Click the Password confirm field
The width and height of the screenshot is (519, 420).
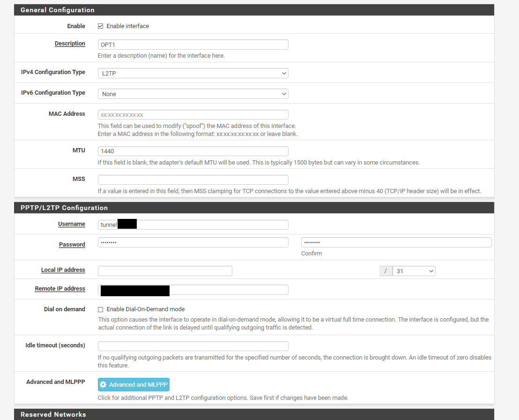[396, 242]
